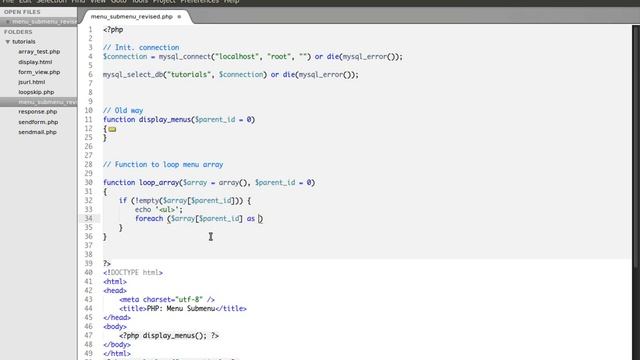Click the !empty condition on line 32
This screenshot has width=640, height=360.
tap(188, 200)
